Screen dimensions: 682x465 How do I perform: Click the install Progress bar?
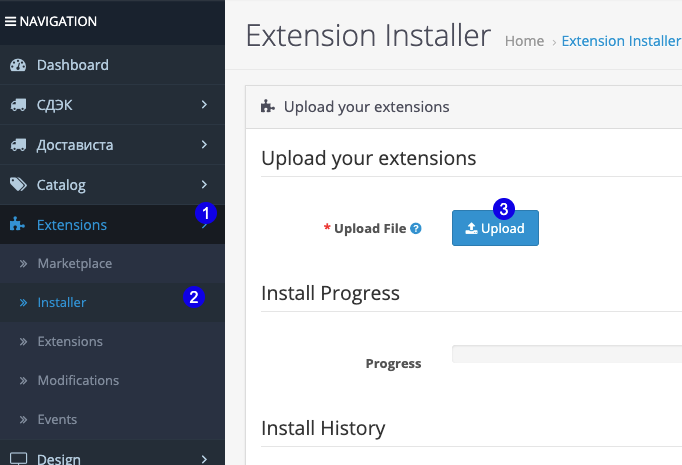point(566,354)
